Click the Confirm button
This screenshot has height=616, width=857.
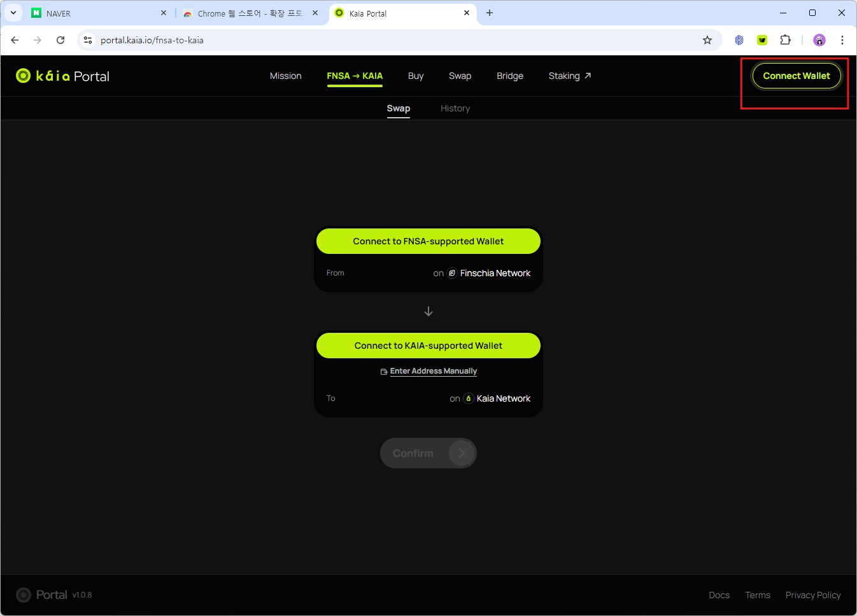[x=428, y=453]
